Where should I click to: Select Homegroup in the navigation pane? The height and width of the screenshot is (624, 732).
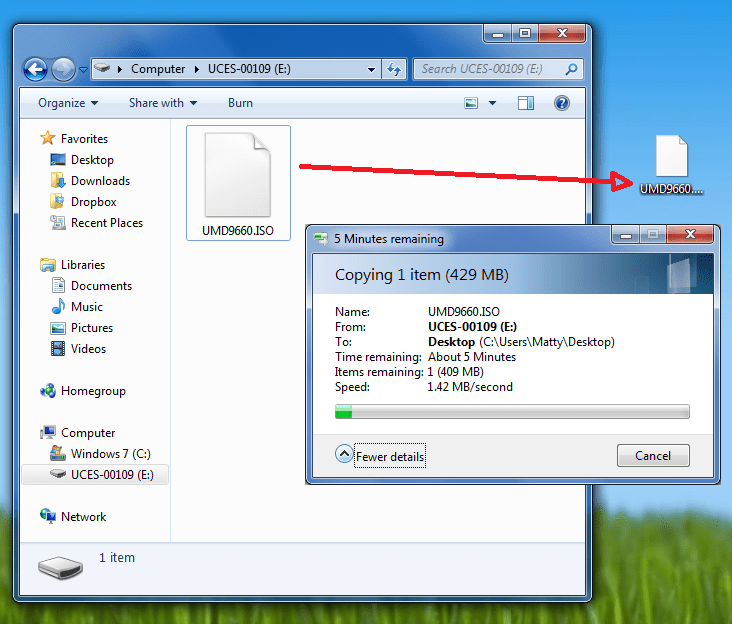[93, 391]
